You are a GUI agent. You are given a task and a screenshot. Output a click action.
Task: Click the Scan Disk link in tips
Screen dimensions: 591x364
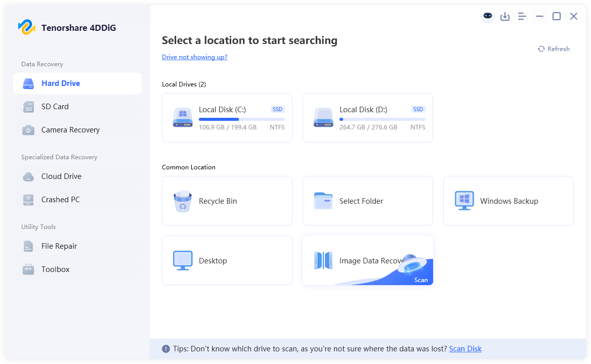(465, 349)
